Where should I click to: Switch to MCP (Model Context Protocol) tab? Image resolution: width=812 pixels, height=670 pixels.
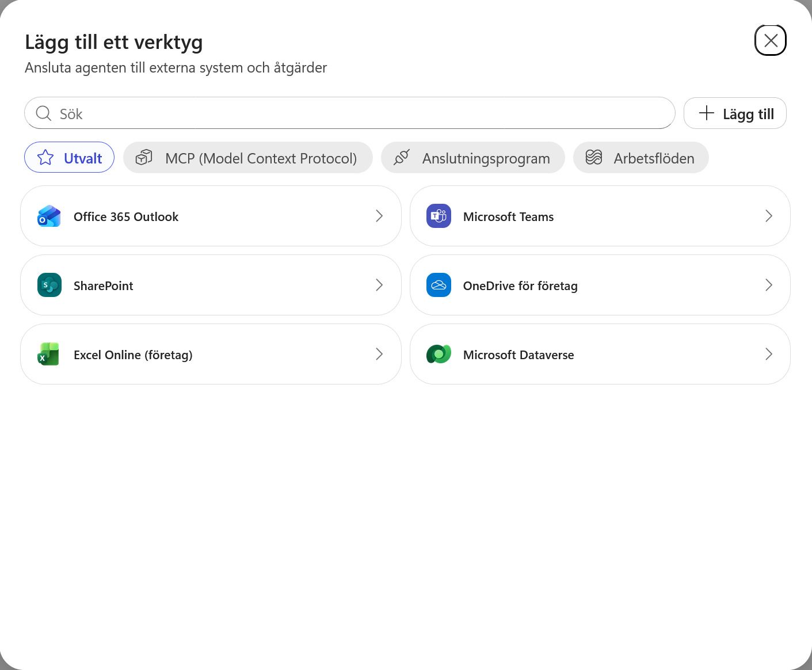point(248,157)
